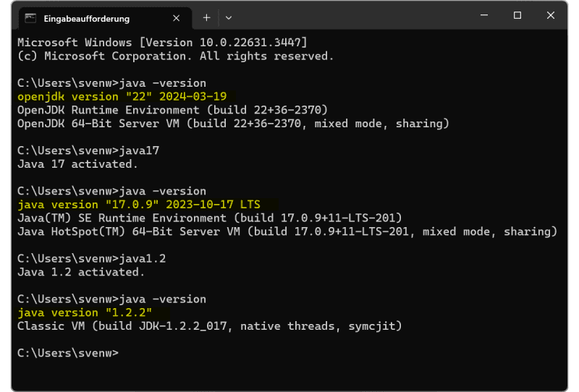Image resolution: width=579 pixels, height=392 pixels.
Task: Select the Eingabeaufforderung tab
Action: (87, 17)
